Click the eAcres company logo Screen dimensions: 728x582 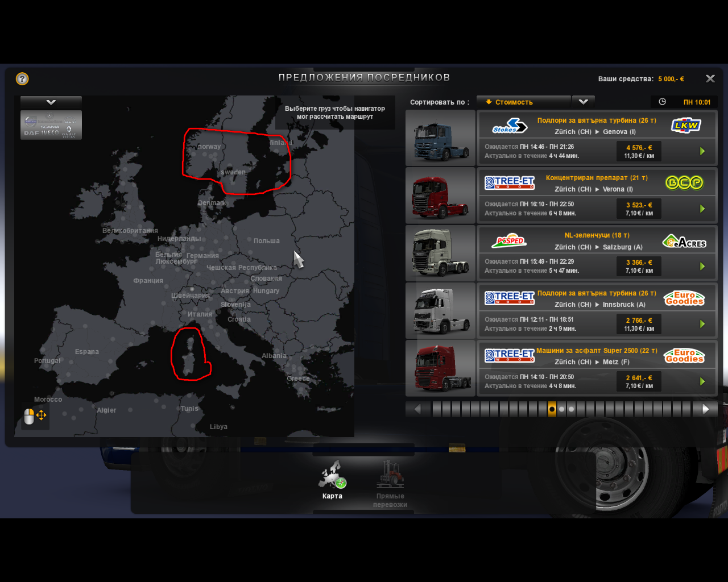684,240
